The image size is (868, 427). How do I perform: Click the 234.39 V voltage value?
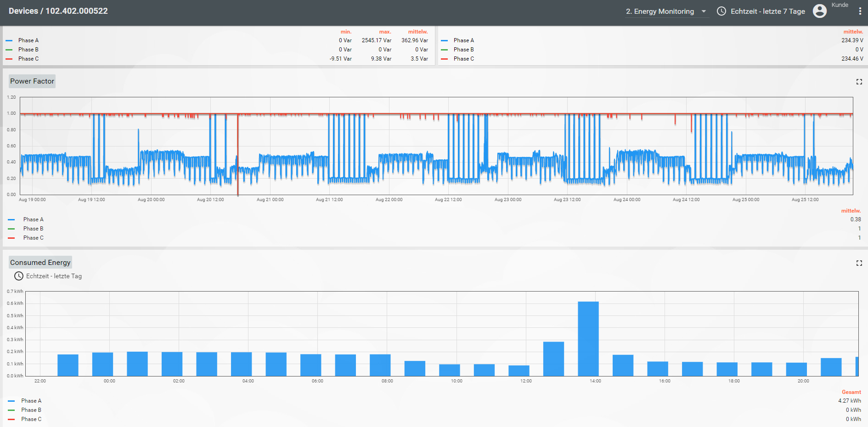tap(852, 40)
